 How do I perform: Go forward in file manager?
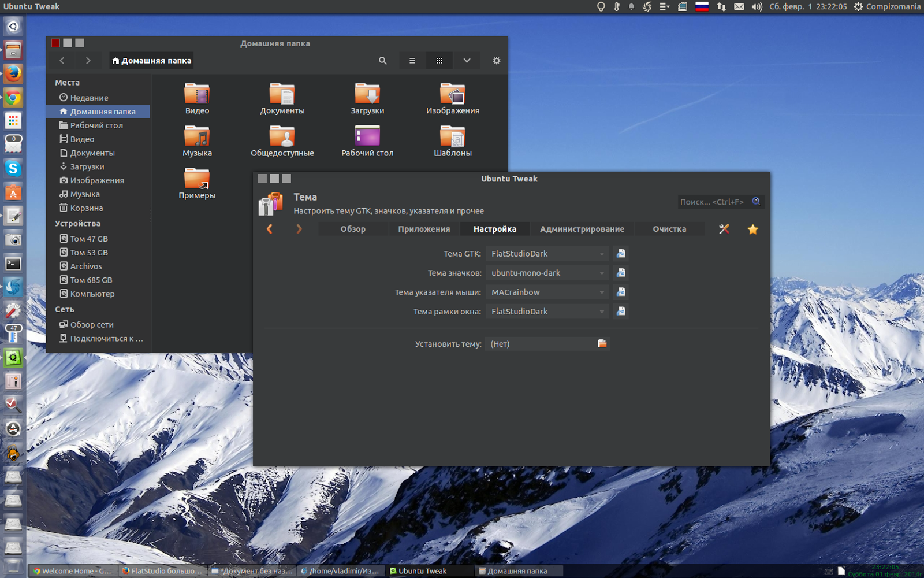[x=88, y=61]
